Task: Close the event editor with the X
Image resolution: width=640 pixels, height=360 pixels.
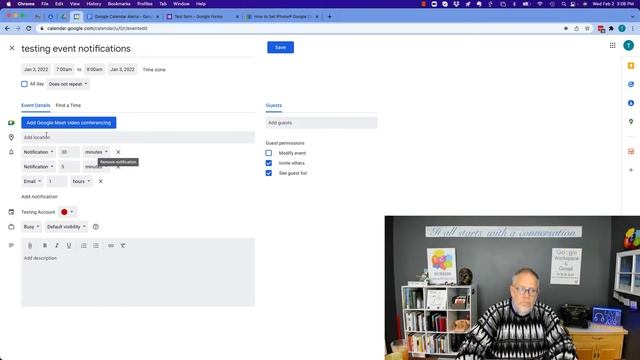Action: (12, 48)
